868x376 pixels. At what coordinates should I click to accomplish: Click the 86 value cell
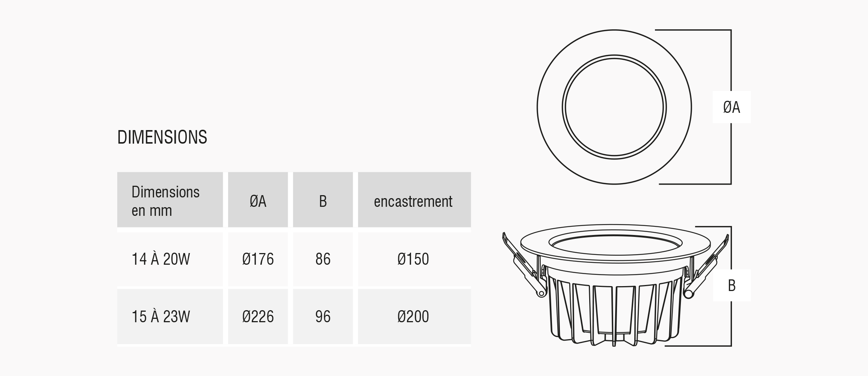(x=323, y=259)
